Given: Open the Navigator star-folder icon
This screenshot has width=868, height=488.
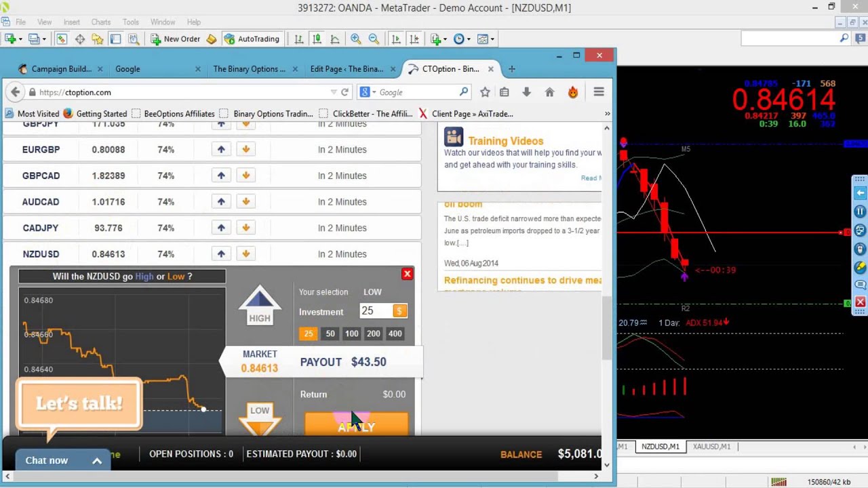Looking at the screenshot, I should coord(97,39).
